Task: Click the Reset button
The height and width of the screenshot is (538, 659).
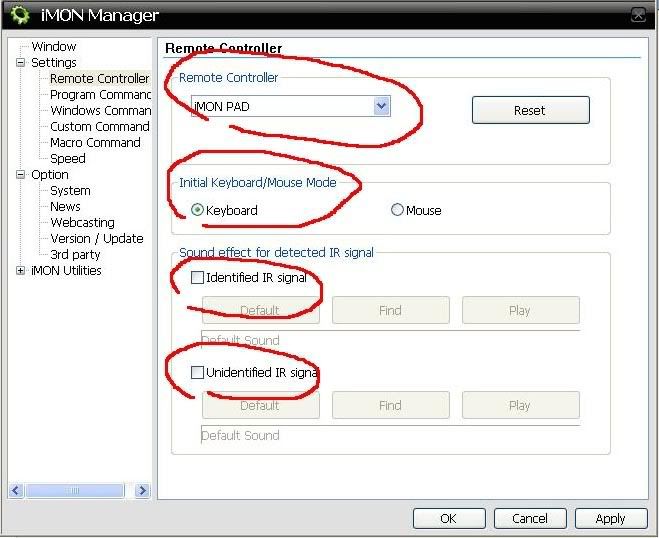Action: pyautogui.click(x=530, y=110)
